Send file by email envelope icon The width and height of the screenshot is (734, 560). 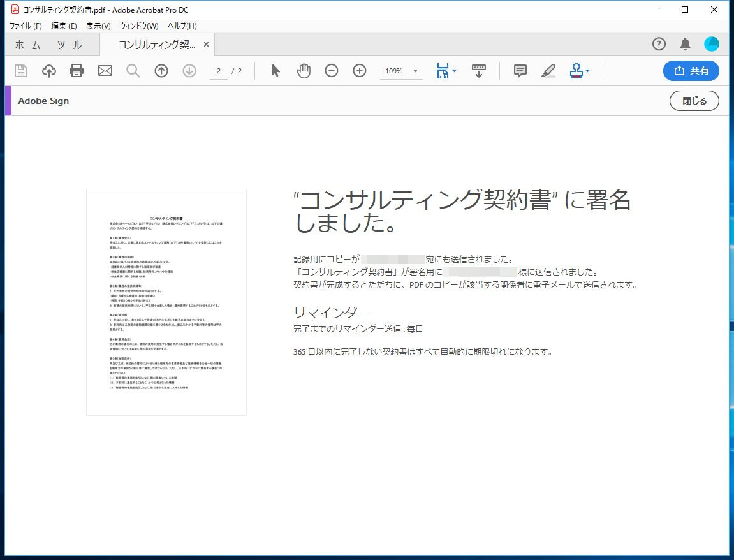tap(105, 71)
